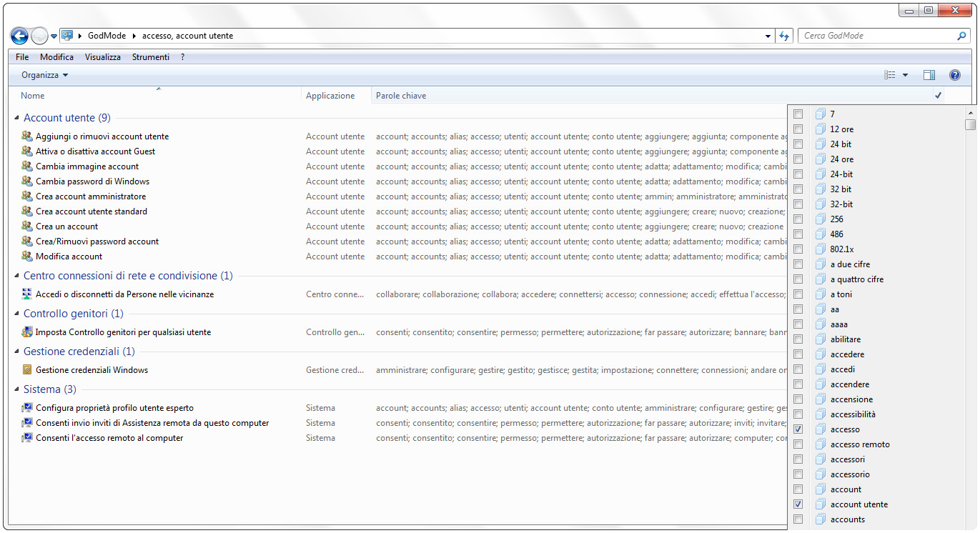Click icon for Cambia password di Windows
Viewport: 980px width, 533px height.
pyautogui.click(x=27, y=181)
